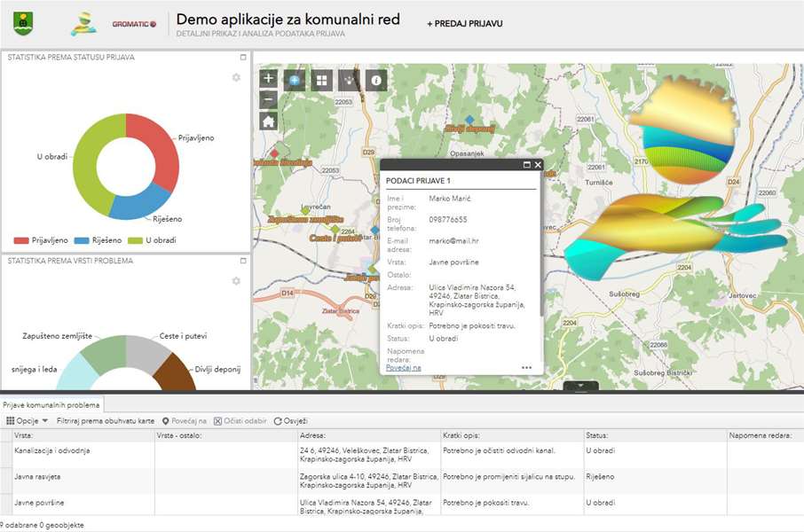Viewport: 804px width, 532px height.
Task: Click Predaj prijavu in header
Action: coord(464,23)
